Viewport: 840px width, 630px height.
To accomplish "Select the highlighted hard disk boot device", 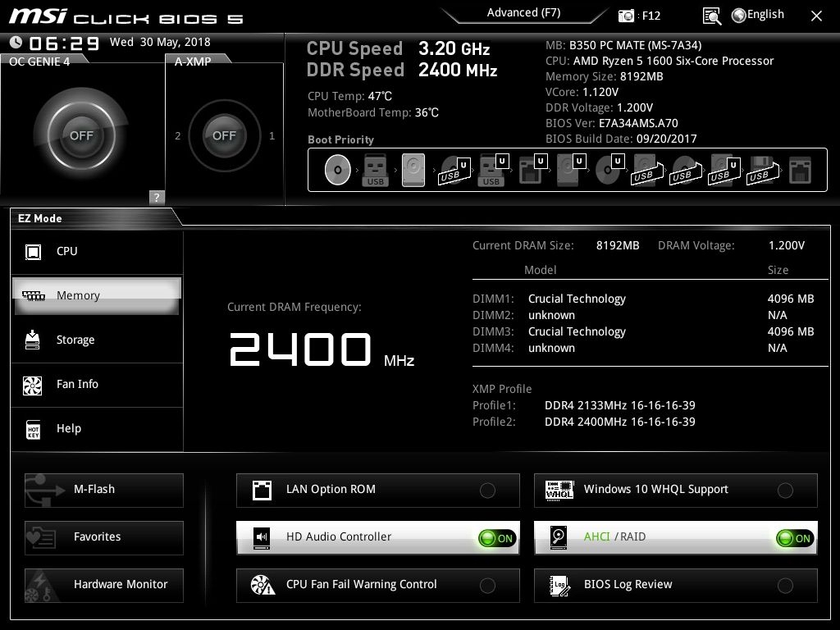I will 413,170.
